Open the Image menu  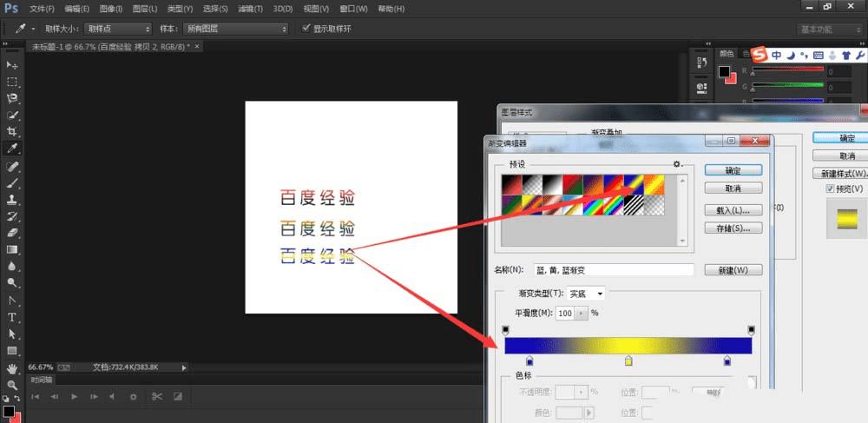pyautogui.click(x=111, y=9)
